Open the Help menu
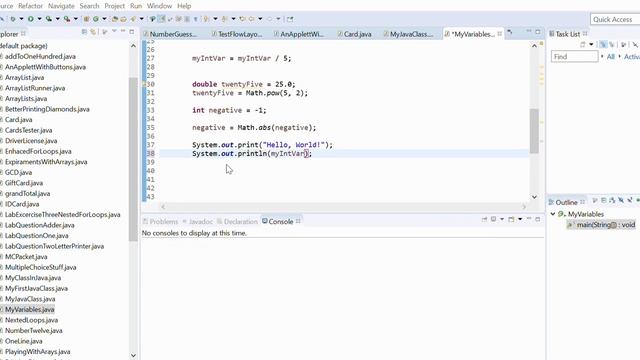The height and width of the screenshot is (360, 640). click(184, 6)
